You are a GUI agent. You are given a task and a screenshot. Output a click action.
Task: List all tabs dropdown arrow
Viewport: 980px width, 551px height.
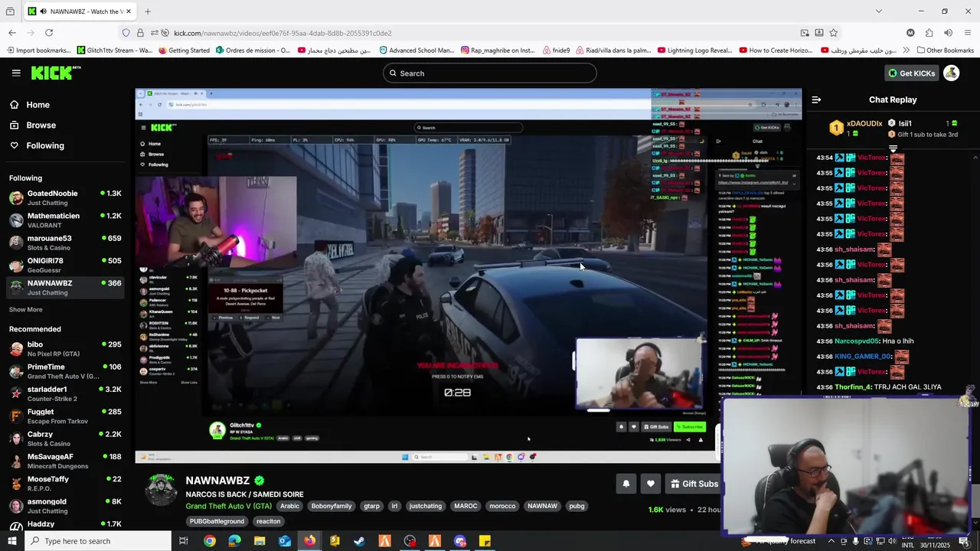click(x=878, y=11)
